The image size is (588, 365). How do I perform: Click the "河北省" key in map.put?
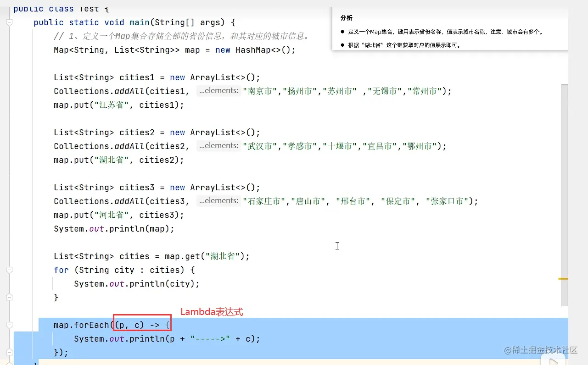pyautogui.click(x=112, y=215)
